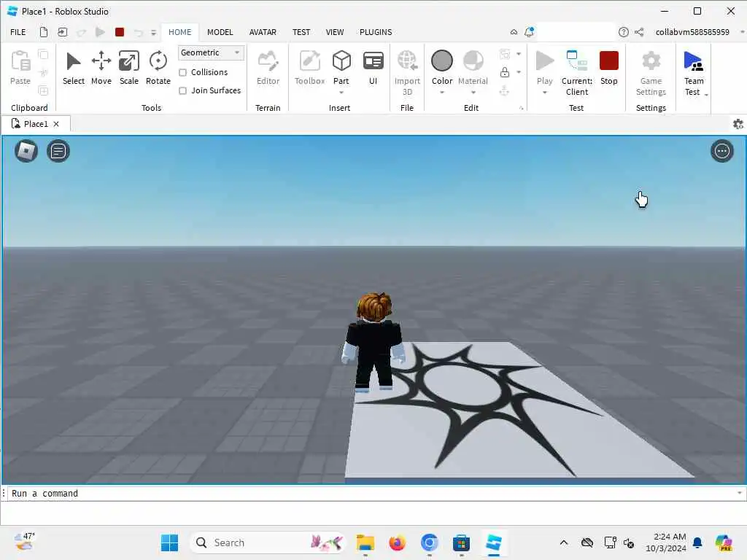Screen dimensions: 747x560
Task: Select the Select tool
Action: [74, 68]
